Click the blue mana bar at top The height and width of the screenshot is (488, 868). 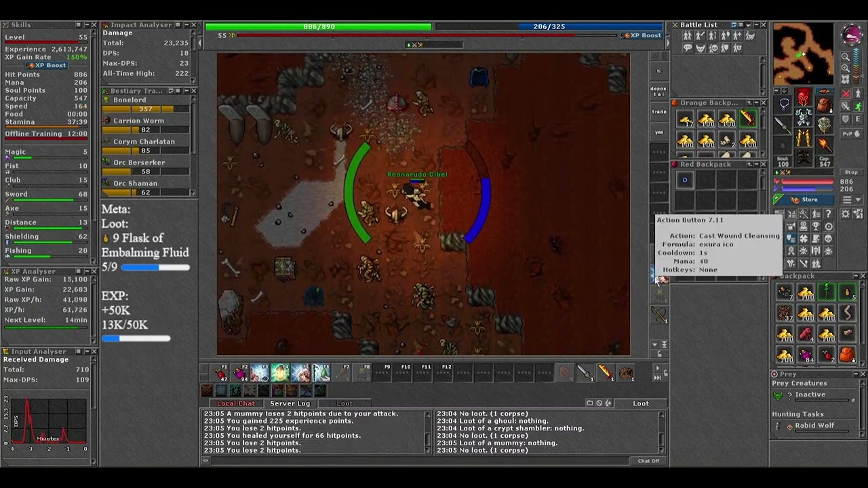coord(549,26)
